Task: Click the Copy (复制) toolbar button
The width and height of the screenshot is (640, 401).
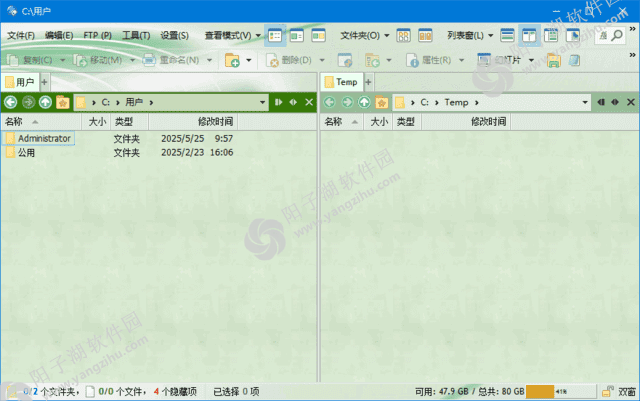Action: [x=29, y=60]
